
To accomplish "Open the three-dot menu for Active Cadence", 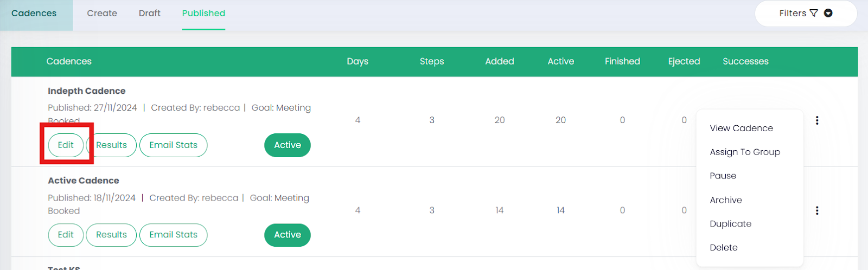I will 817,210.
